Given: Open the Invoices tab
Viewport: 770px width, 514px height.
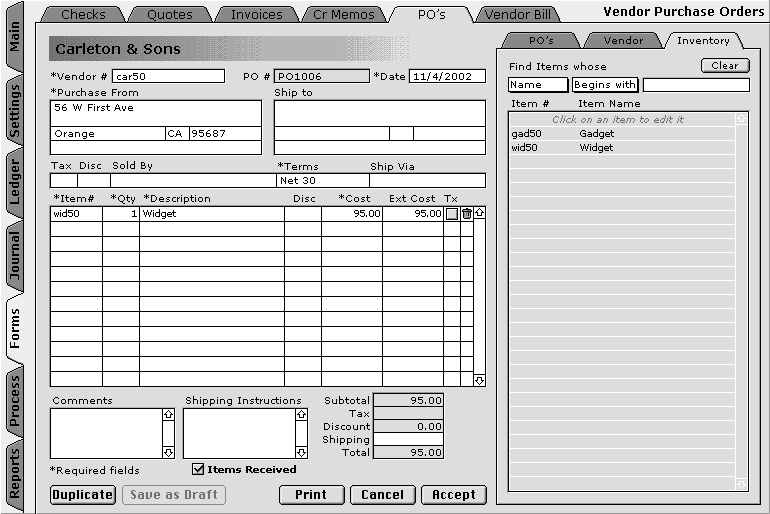Looking at the screenshot, I should (256, 15).
